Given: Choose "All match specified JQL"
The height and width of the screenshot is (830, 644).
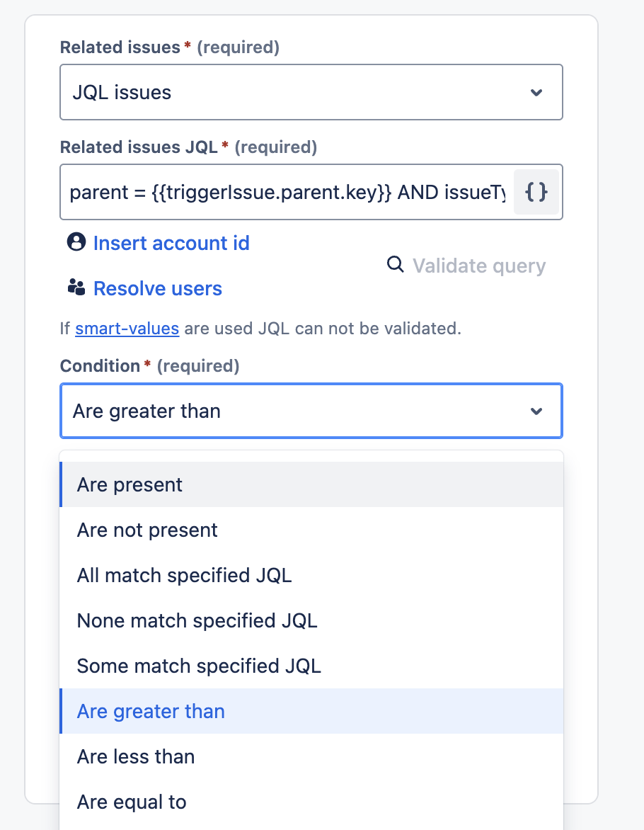Looking at the screenshot, I should click(184, 575).
